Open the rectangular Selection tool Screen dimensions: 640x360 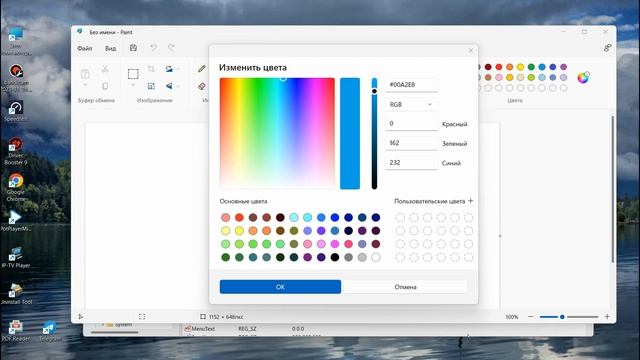(133, 74)
